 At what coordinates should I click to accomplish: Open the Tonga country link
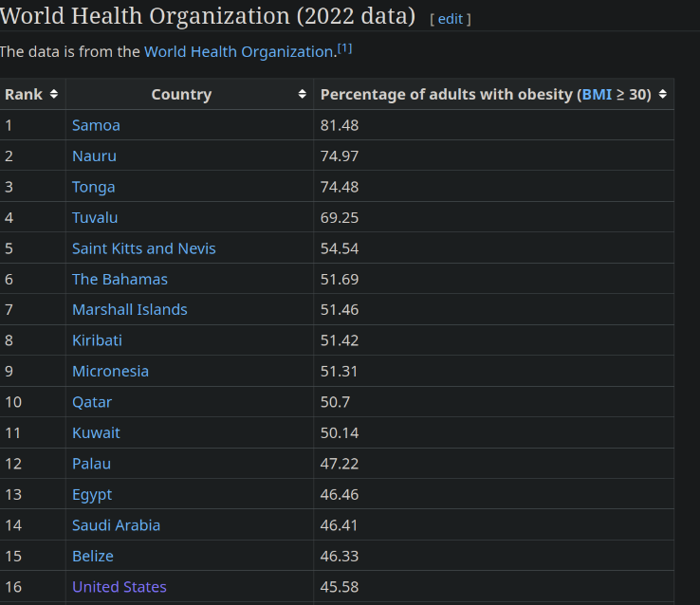click(94, 187)
